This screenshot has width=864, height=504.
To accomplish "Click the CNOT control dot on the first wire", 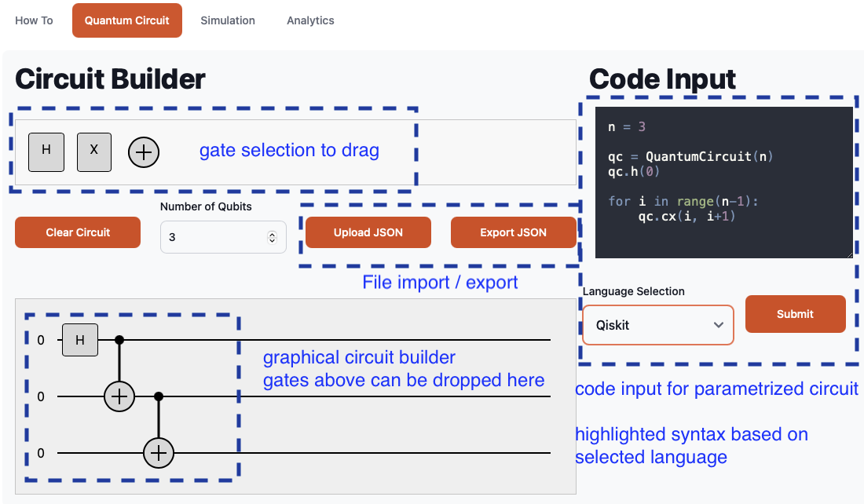I will click(x=119, y=340).
